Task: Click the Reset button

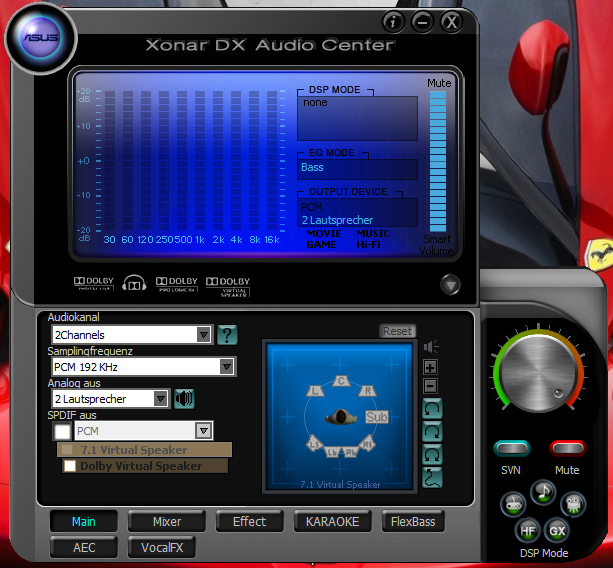Action: [x=397, y=331]
